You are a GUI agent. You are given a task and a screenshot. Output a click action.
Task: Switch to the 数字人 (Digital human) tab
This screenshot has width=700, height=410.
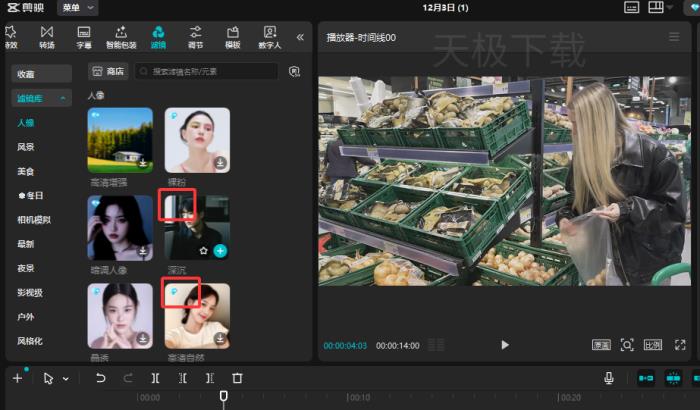[x=270, y=37]
